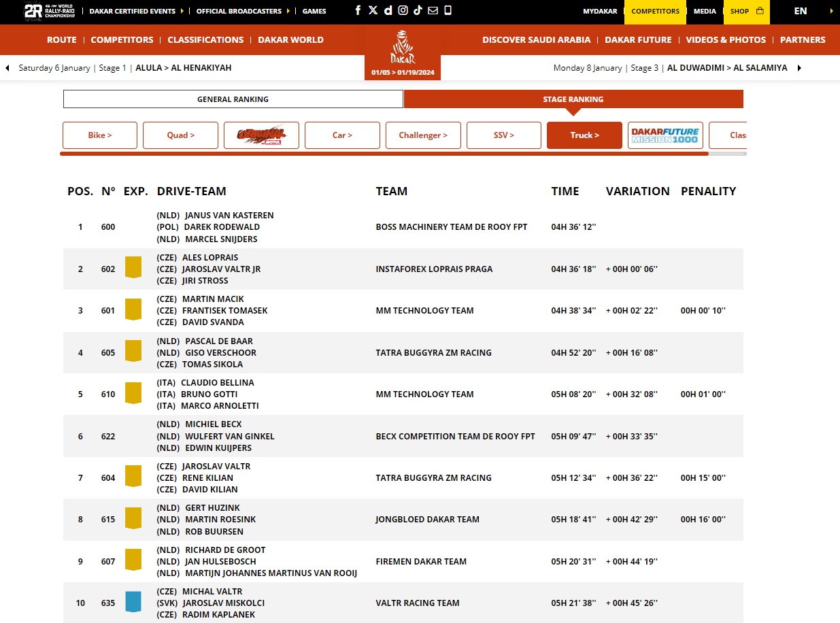Click the newsletter envelope icon
The height and width of the screenshot is (623, 840).
pyautogui.click(x=433, y=11)
